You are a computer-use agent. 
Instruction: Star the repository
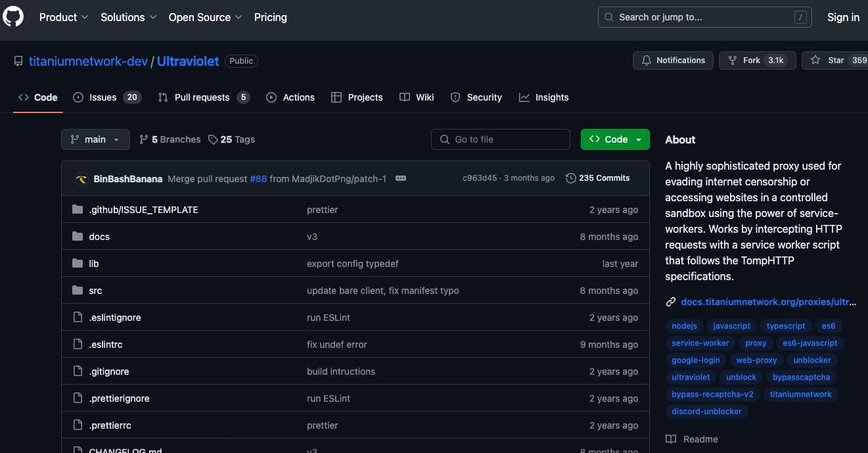coord(836,60)
